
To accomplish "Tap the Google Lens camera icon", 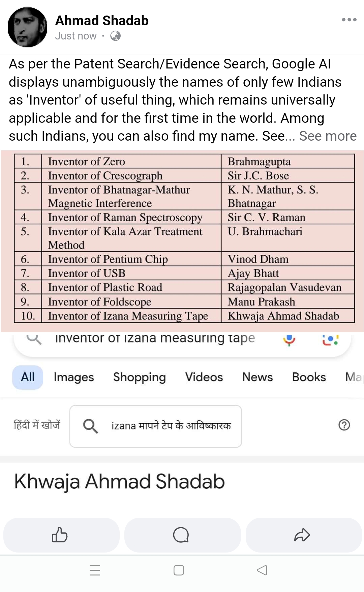I will coord(330,340).
